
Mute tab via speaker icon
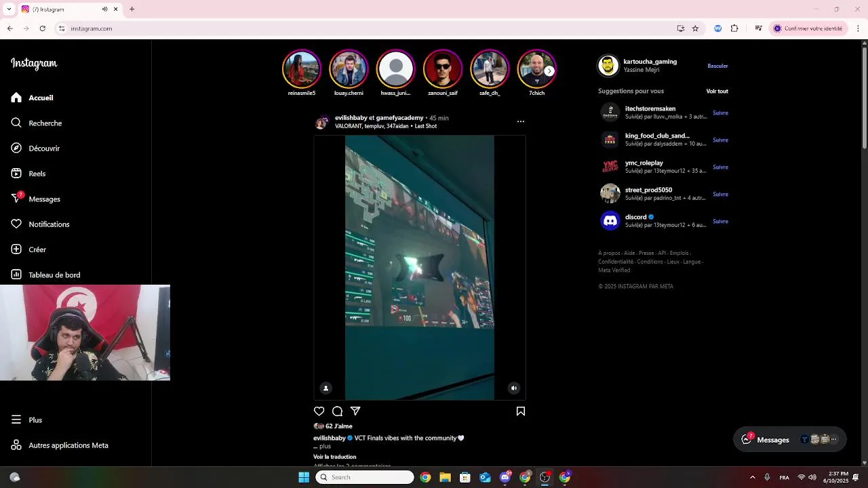(x=104, y=9)
